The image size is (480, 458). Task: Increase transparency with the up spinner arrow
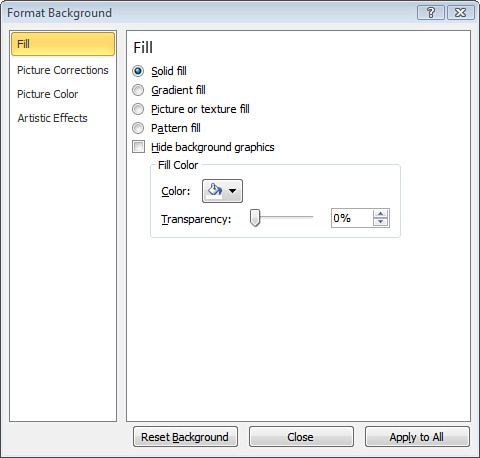[x=381, y=214]
